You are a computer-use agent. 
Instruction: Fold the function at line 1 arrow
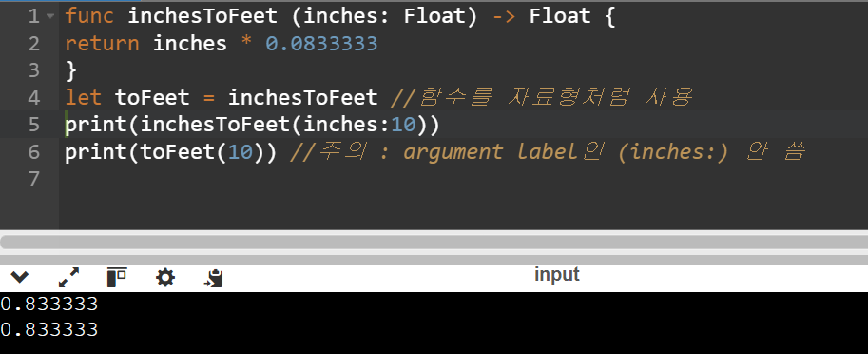[51, 16]
